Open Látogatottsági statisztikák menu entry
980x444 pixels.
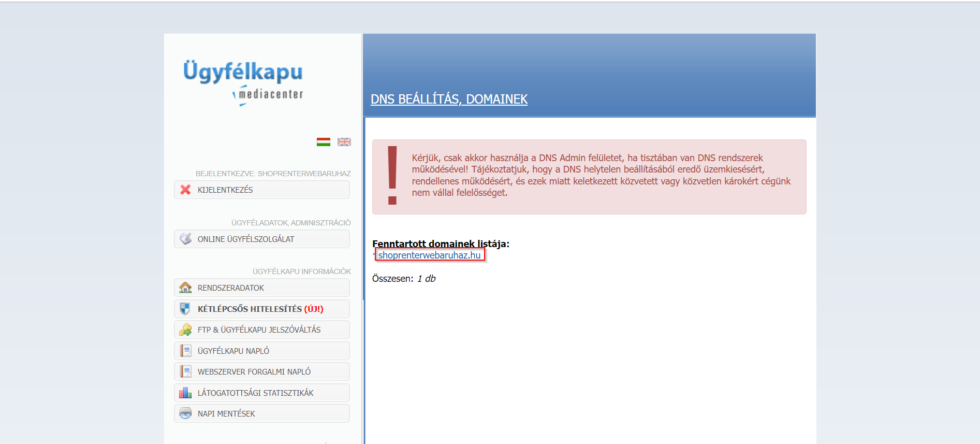click(255, 393)
